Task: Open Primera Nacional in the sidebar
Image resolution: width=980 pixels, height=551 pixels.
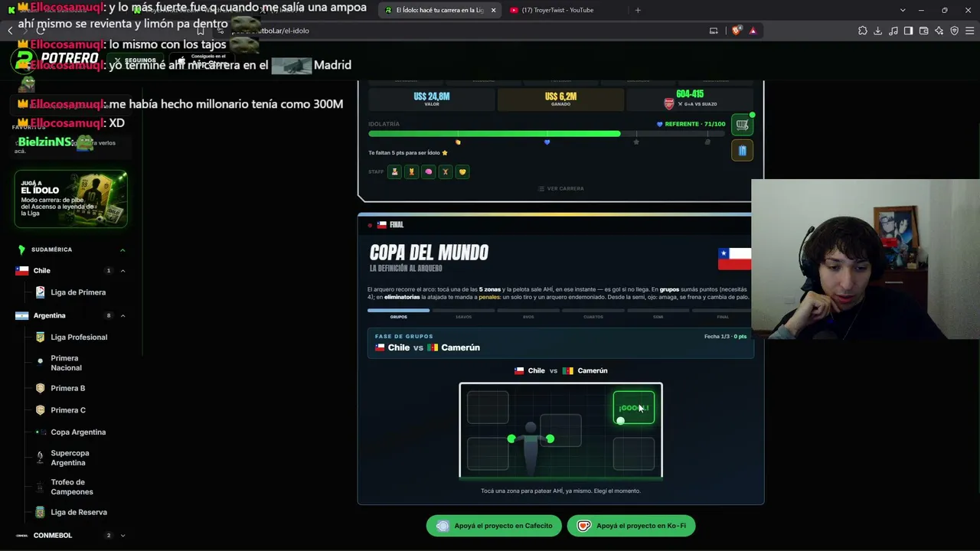Action: 66,363
